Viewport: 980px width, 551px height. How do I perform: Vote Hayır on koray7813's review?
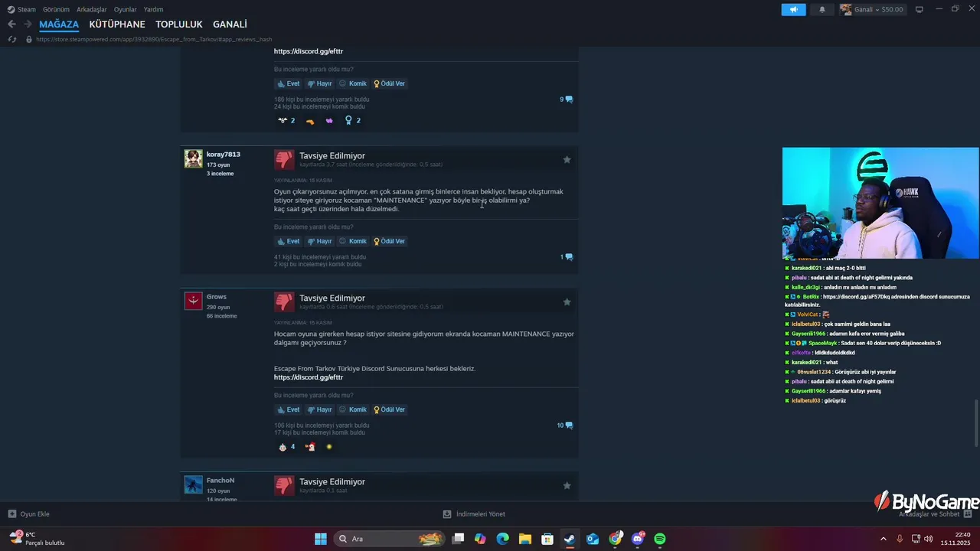(320, 241)
